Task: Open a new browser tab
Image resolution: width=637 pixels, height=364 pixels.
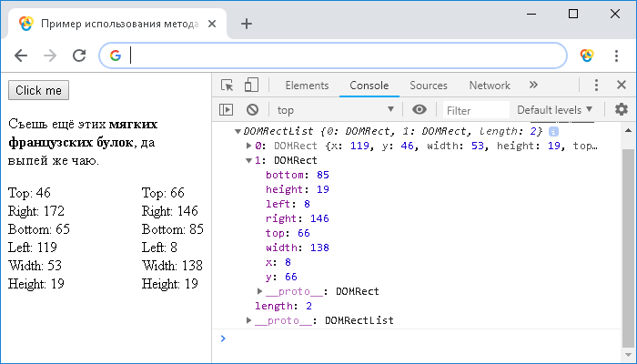Action: 247,24
